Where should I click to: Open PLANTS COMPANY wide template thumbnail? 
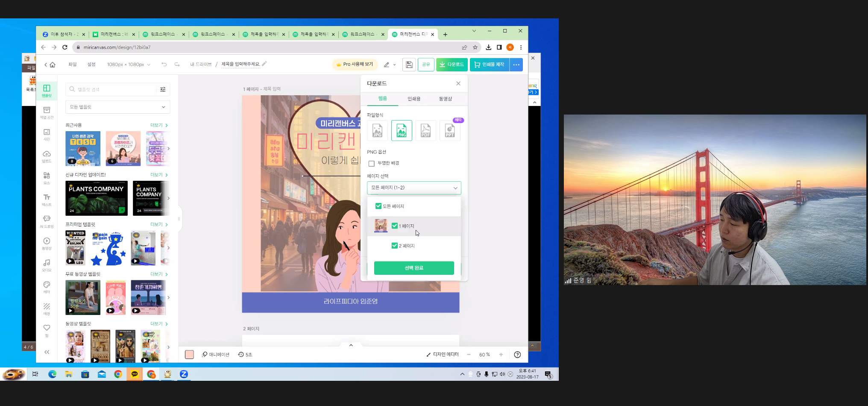click(97, 198)
